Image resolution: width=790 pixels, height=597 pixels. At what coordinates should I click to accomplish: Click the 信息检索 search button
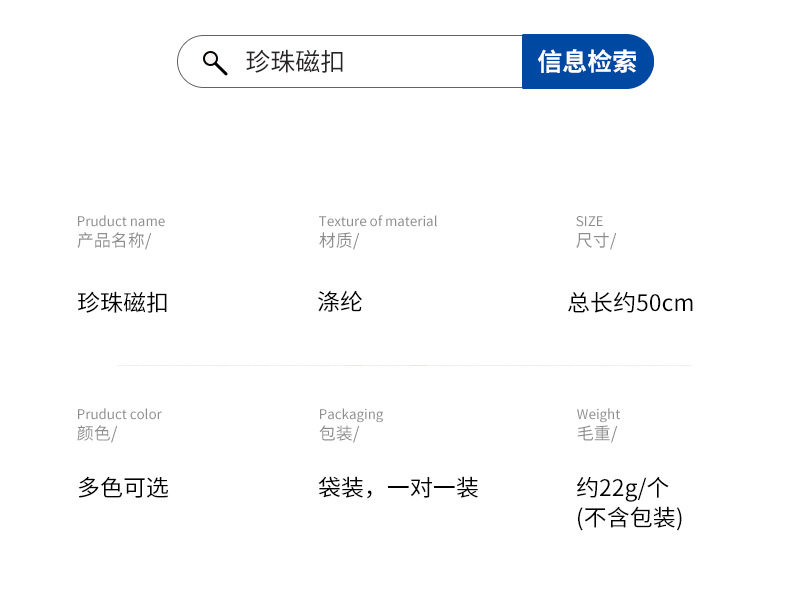tap(587, 61)
